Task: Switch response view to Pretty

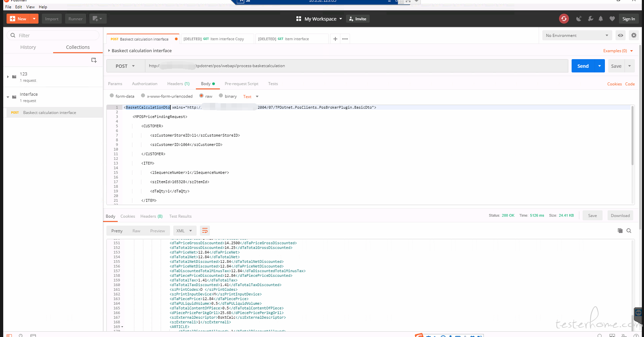Action: point(117,231)
